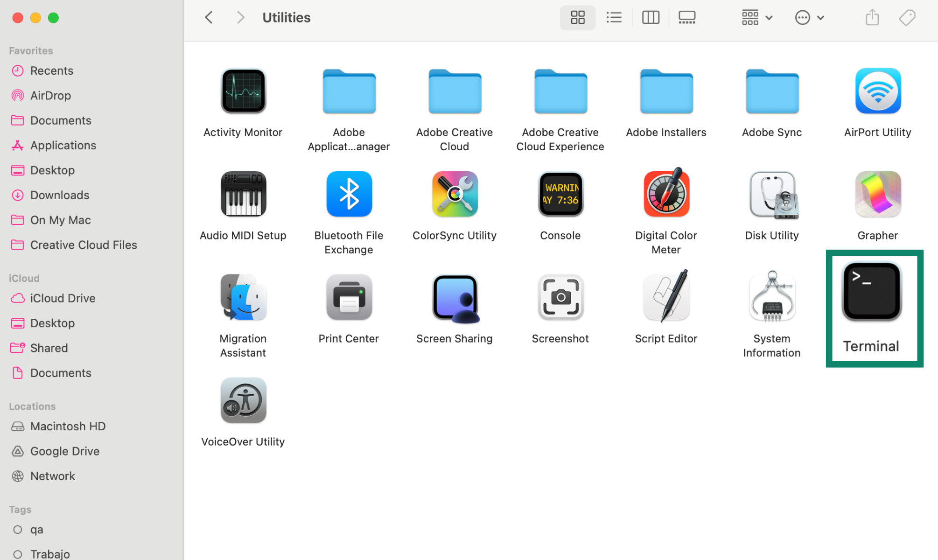Viewport: 938px width, 560px height.
Task: Switch to column view
Action: pyautogui.click(x=650, y=17)
